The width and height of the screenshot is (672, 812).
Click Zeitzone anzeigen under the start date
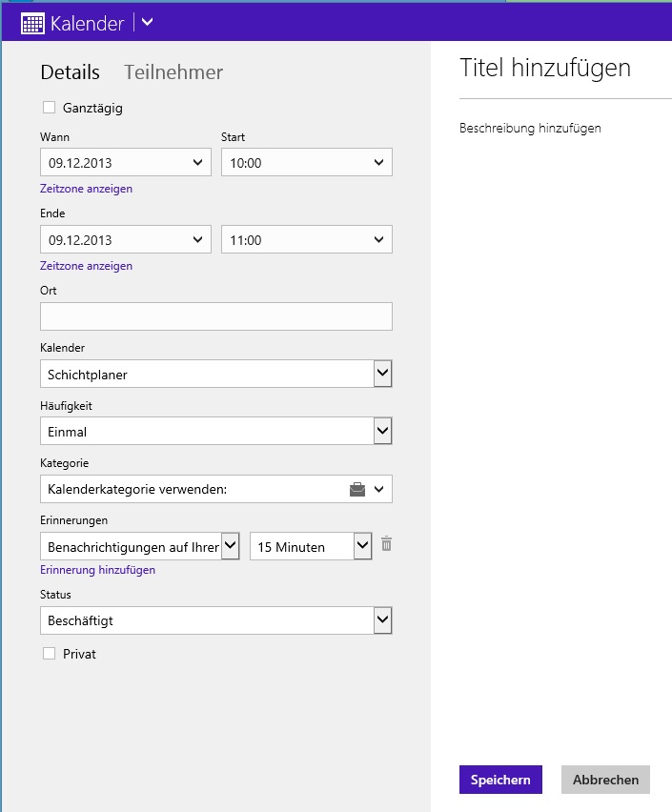pos(86,189)
